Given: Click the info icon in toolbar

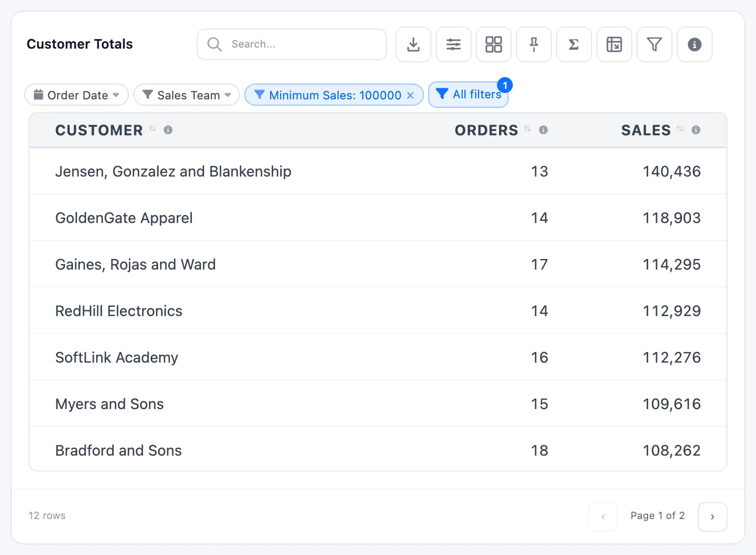Looking at the screenshot, I should 695,44.
